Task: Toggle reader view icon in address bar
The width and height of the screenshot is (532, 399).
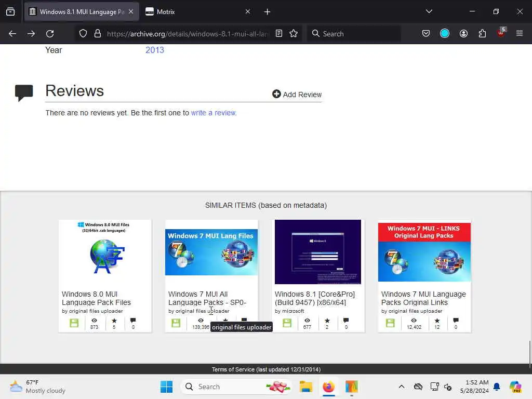Action: (x=279, y=33)
